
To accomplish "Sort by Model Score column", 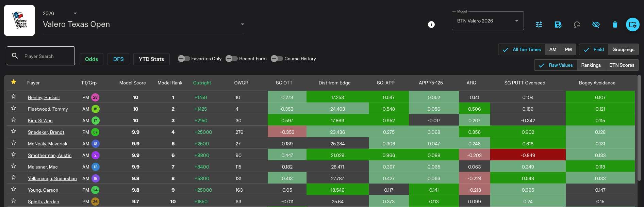I will pyautogui.click(x=132, y=83).
